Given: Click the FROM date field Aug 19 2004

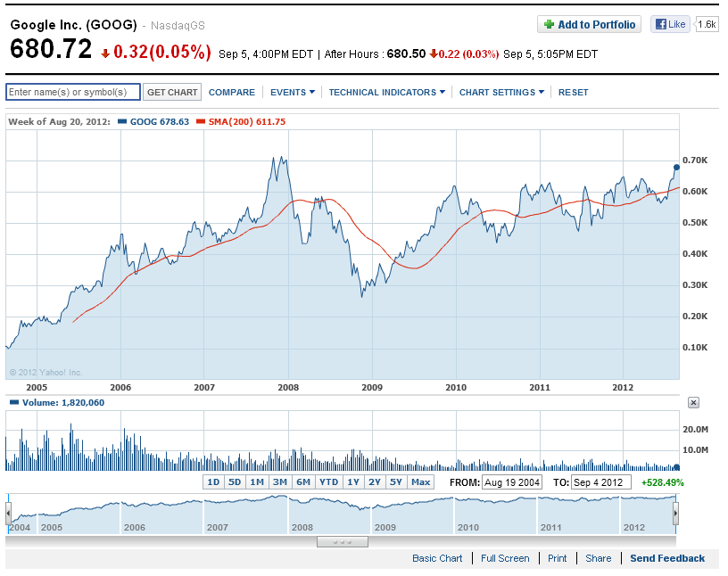Looking at the screenshot, I should tap(512, 482).
